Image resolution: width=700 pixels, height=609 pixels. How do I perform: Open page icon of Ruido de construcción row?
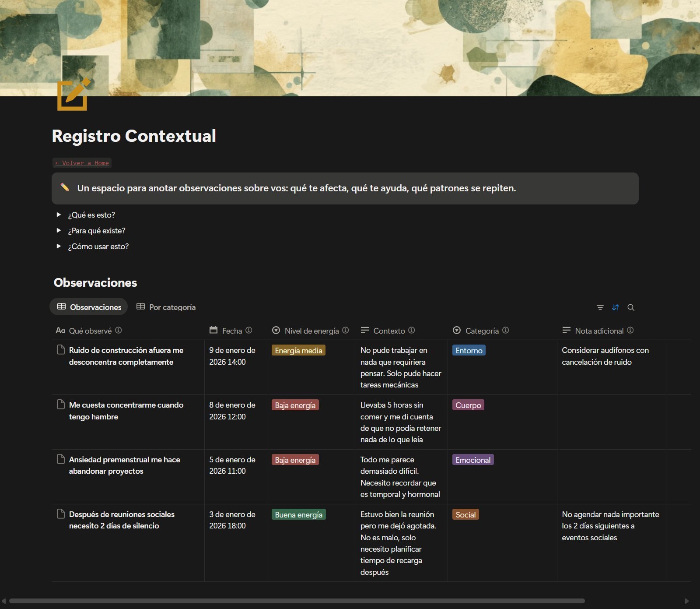61,350
